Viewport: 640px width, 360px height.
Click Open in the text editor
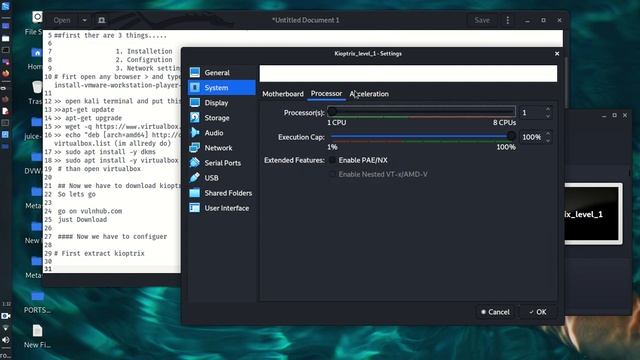point(62,20)
